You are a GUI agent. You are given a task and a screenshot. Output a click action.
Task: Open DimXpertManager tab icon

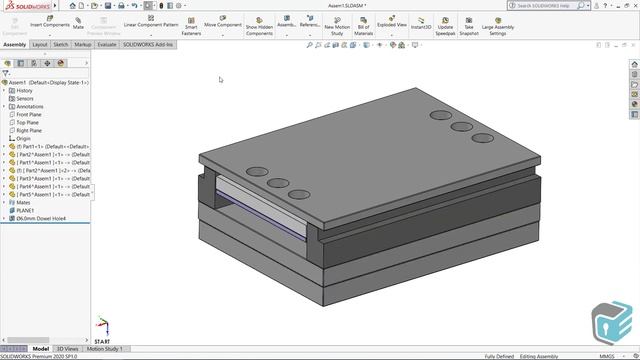click(47, 63)
